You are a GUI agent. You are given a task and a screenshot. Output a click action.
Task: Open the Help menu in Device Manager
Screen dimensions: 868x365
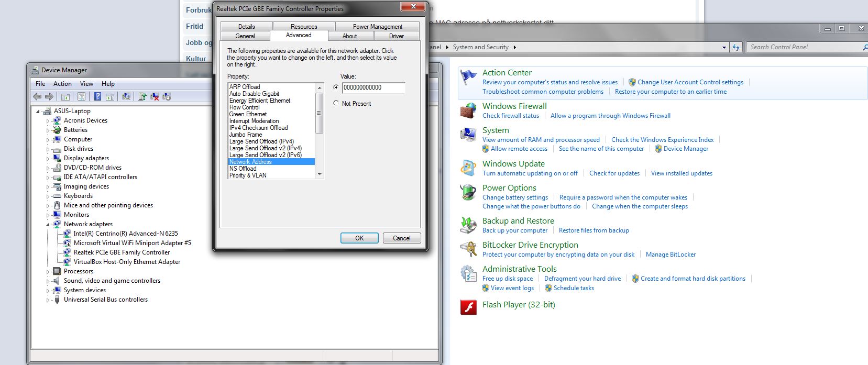coord(108,84)
